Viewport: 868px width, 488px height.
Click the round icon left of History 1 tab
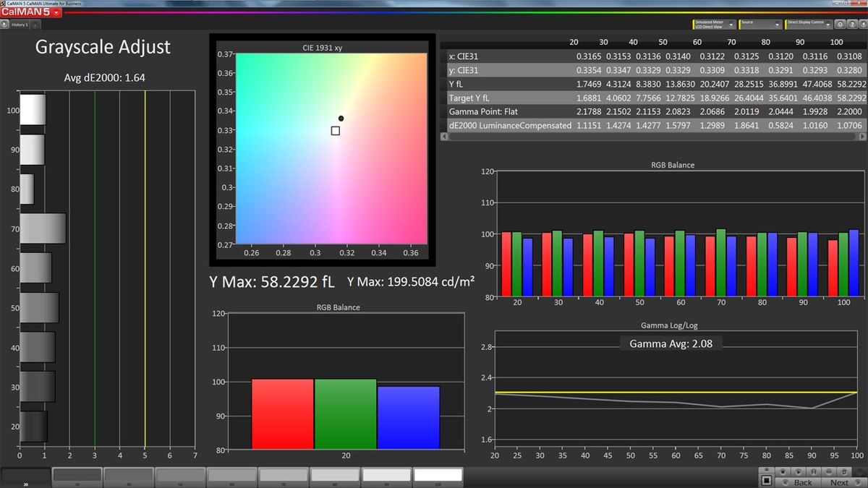(x=4, y=25)
